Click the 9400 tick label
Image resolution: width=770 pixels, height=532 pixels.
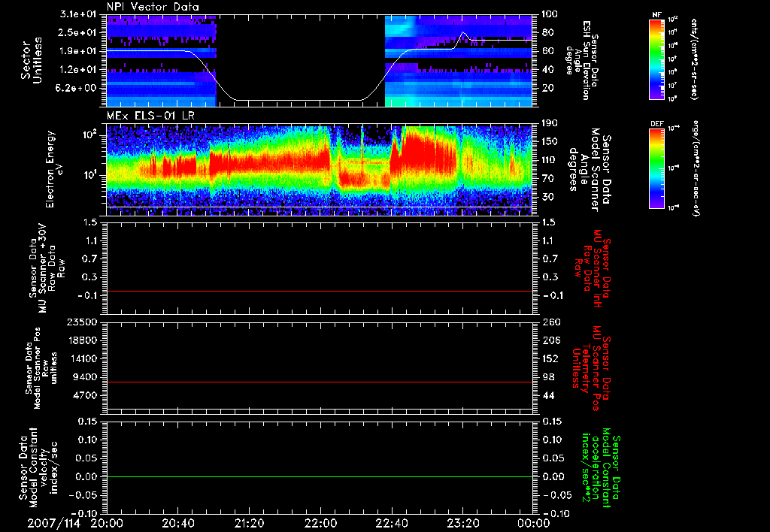click(84, 377)
